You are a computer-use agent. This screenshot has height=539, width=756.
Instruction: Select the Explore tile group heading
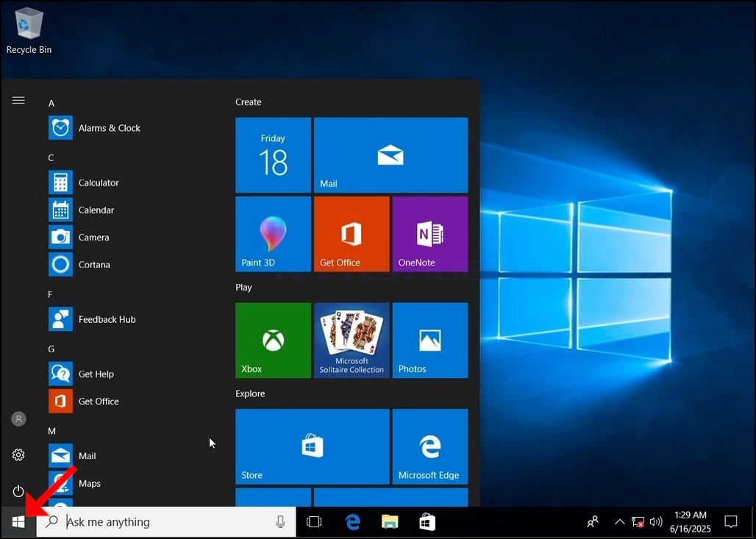point(250,394)
